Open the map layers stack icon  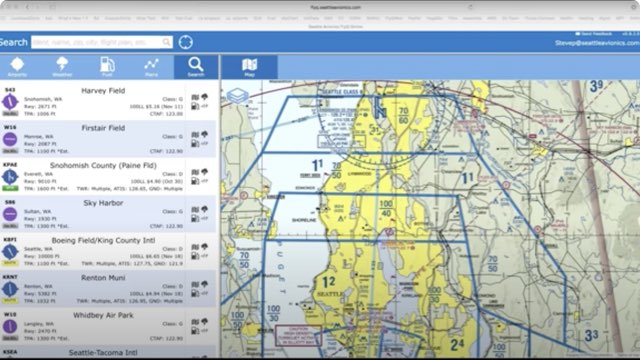(237, 96)
